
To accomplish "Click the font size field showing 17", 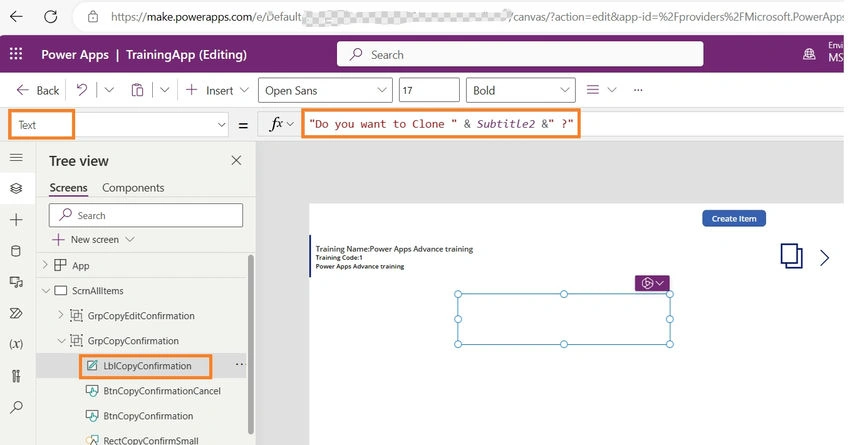I will coord(429,91).
